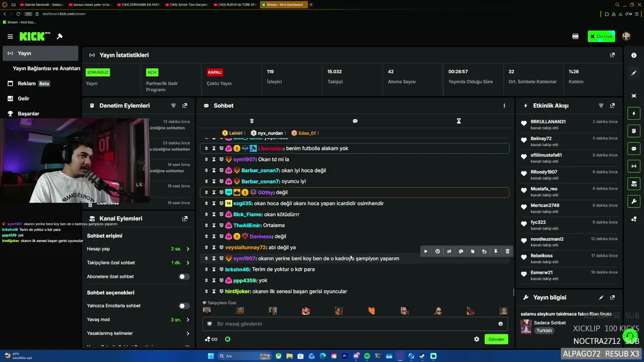644x362 pixels.
Task: Filter the Denetim Eylemleri list
Action: click(x=174, y=106)
